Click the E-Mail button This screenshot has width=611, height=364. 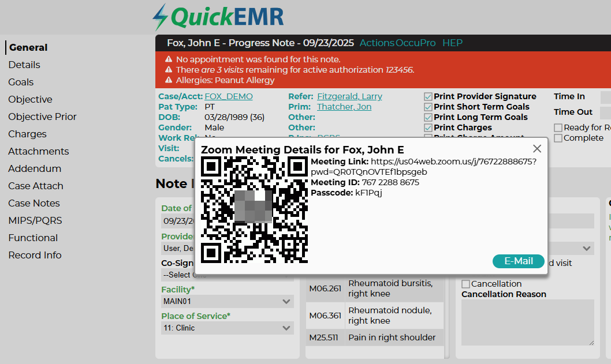(518, 261)
